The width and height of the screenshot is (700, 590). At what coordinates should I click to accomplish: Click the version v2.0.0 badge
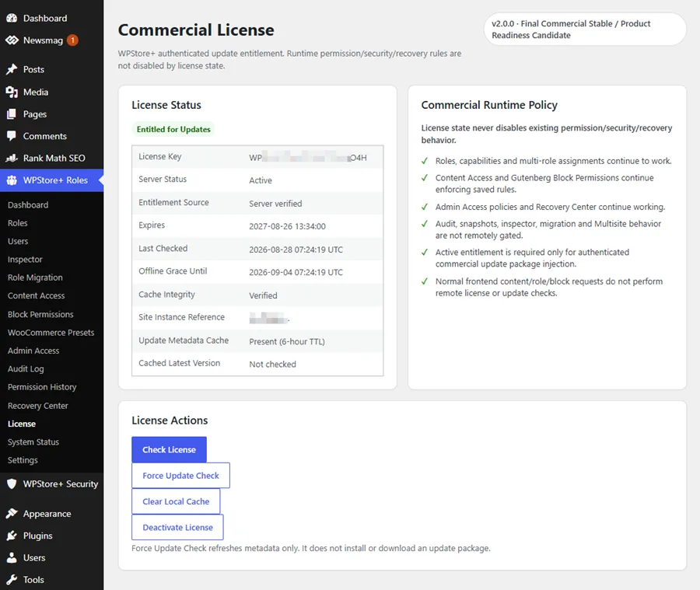click(585, 30)
